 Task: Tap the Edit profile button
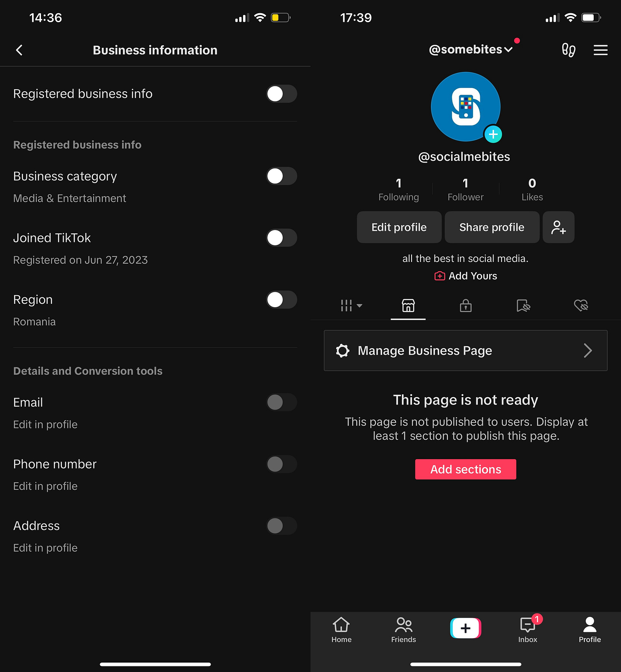click(399, 227)
